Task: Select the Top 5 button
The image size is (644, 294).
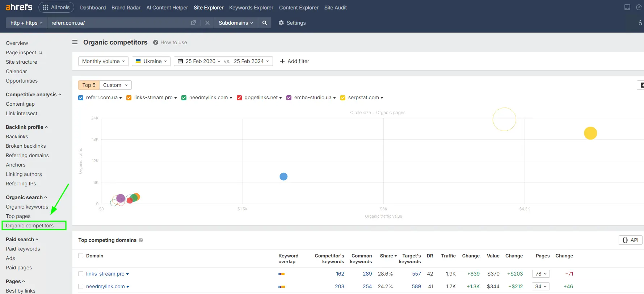Action: (89, 85)
